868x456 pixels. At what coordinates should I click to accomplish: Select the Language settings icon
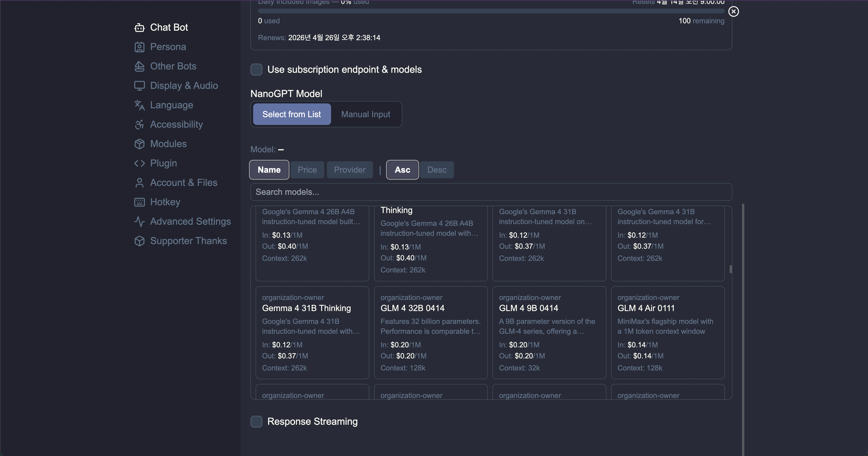point(140,105)
